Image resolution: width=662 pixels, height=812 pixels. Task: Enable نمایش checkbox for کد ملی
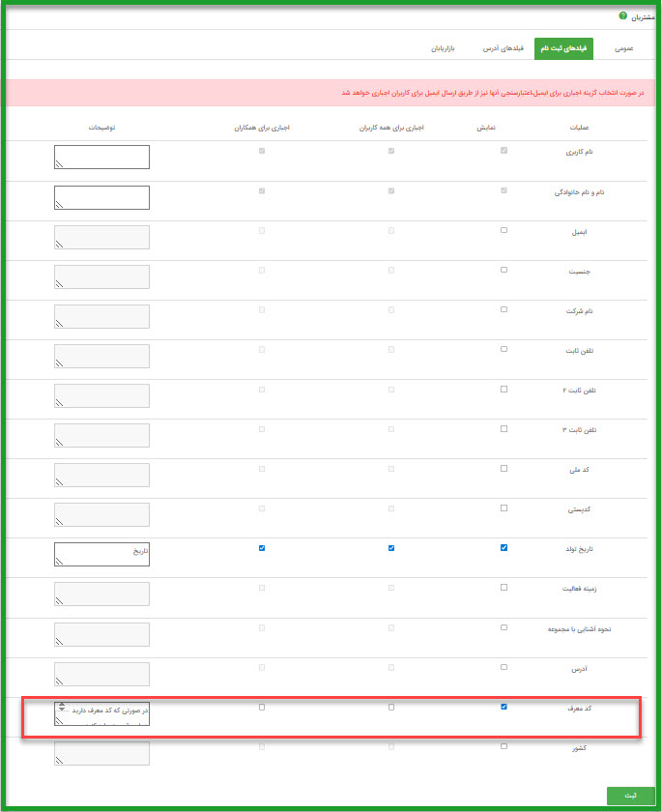tap(504, 468)
